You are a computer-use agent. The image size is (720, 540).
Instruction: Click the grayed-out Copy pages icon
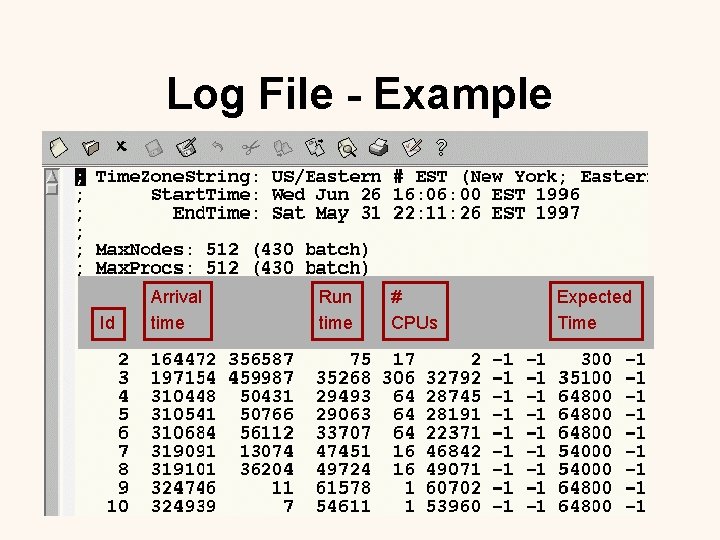[x=282, y=147]
